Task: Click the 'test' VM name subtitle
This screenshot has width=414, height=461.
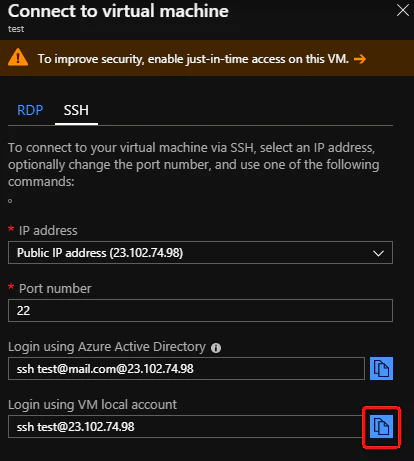Action: tap(16, 29)
